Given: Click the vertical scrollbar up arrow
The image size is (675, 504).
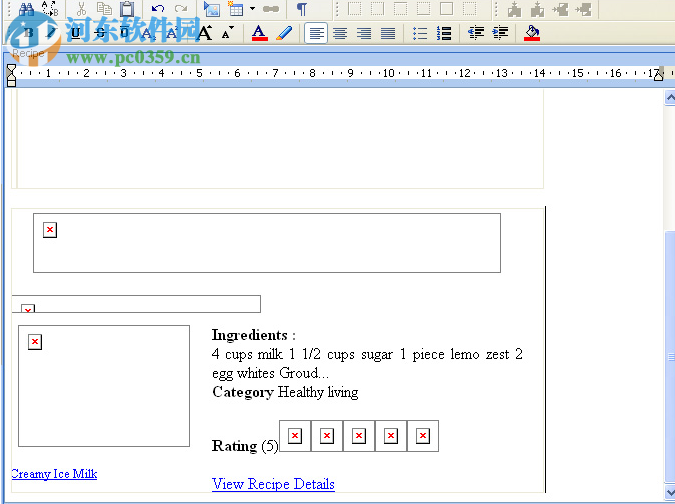Looking at the screenshot, I should 670,98.
